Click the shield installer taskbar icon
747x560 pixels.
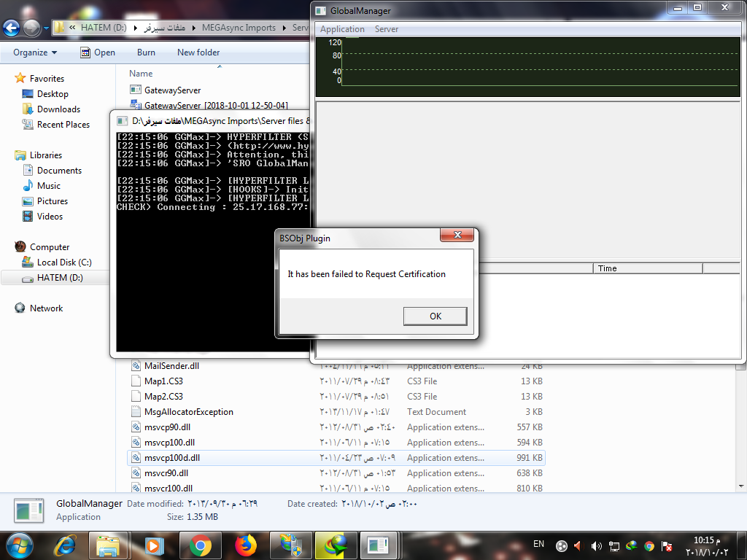pos(290,545)
